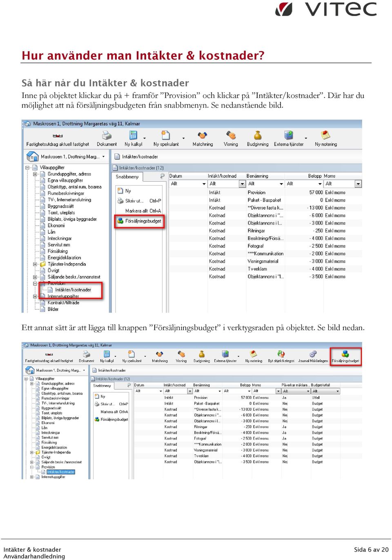Open Matchning handshake icon in upper screenshot
This screenshot has height=560, width=392.
click(203, 135)
